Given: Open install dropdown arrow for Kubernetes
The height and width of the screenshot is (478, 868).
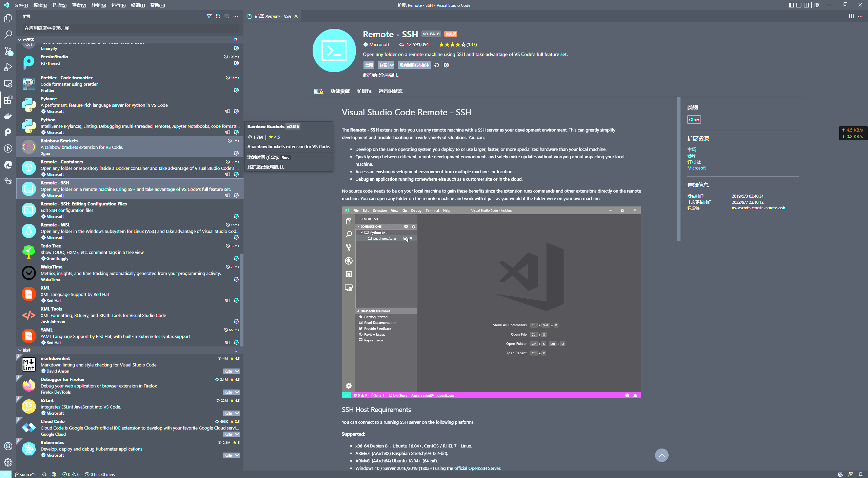Looking at the screenshot, I should 237,455.
